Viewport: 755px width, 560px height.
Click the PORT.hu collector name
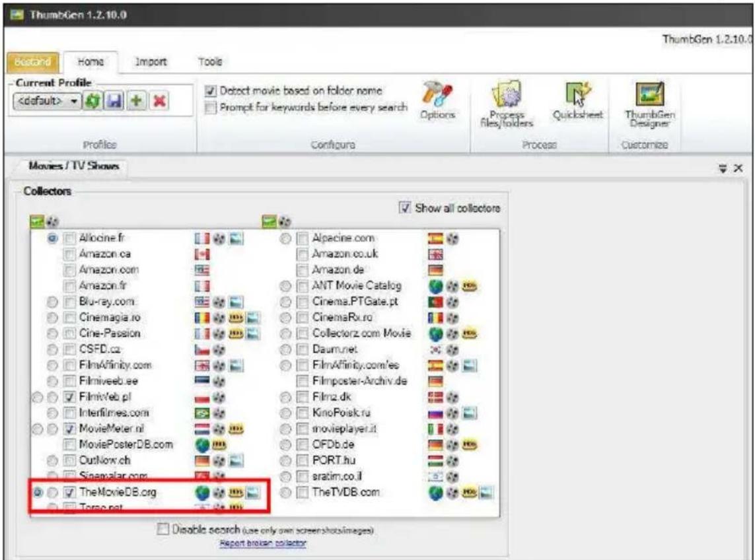coord(334,461)
